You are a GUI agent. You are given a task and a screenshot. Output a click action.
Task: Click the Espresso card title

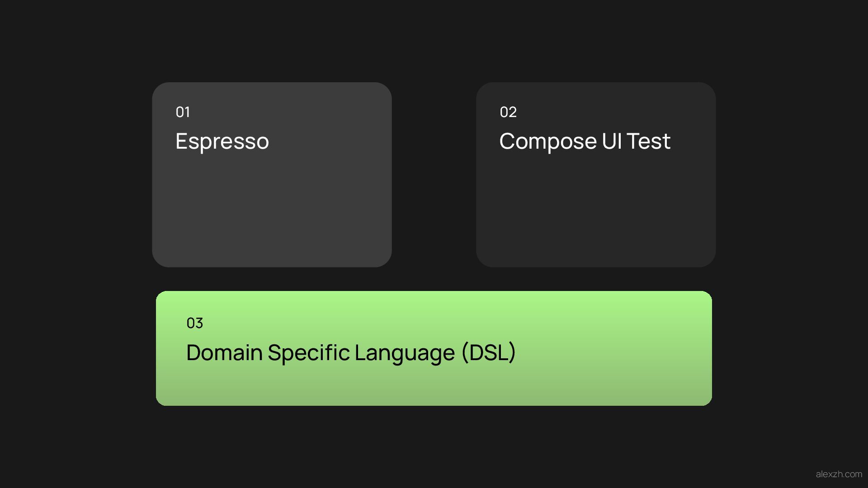pos(222,141)
